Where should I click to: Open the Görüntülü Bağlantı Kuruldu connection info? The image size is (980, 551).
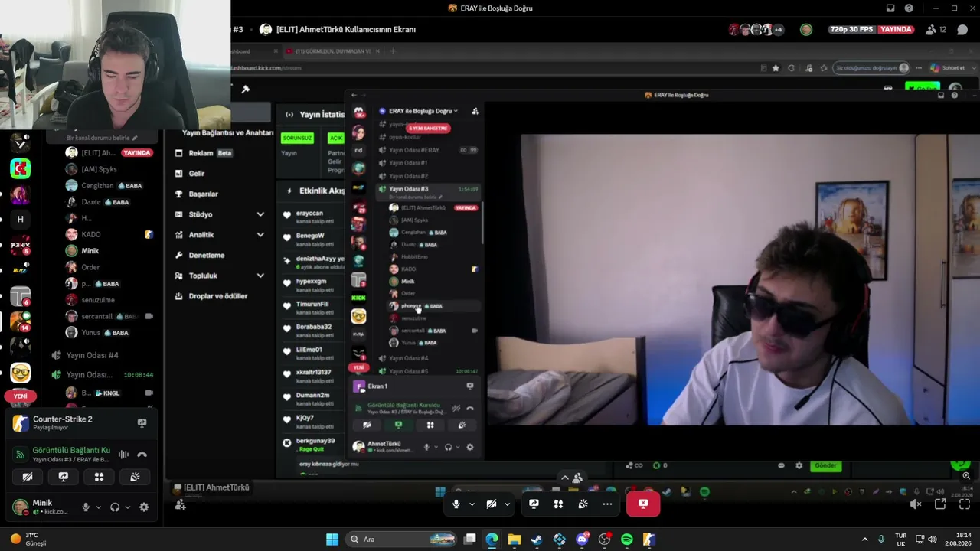click(71, 450)
